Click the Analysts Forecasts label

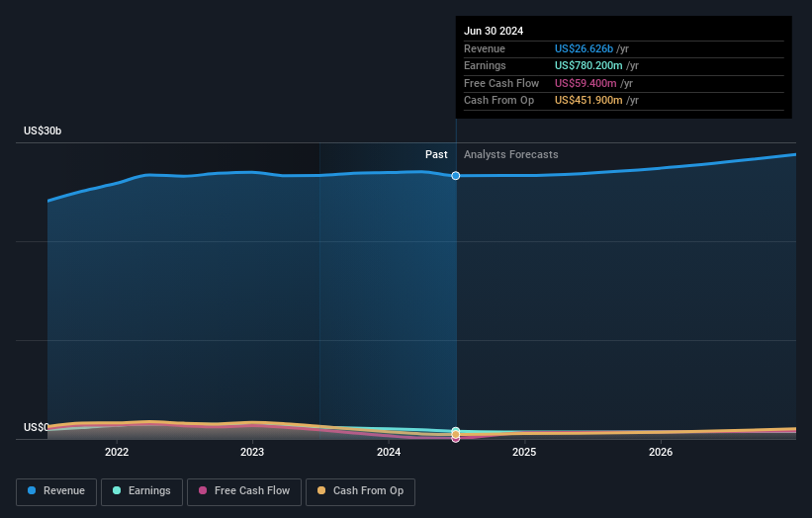tap(511, 155)
